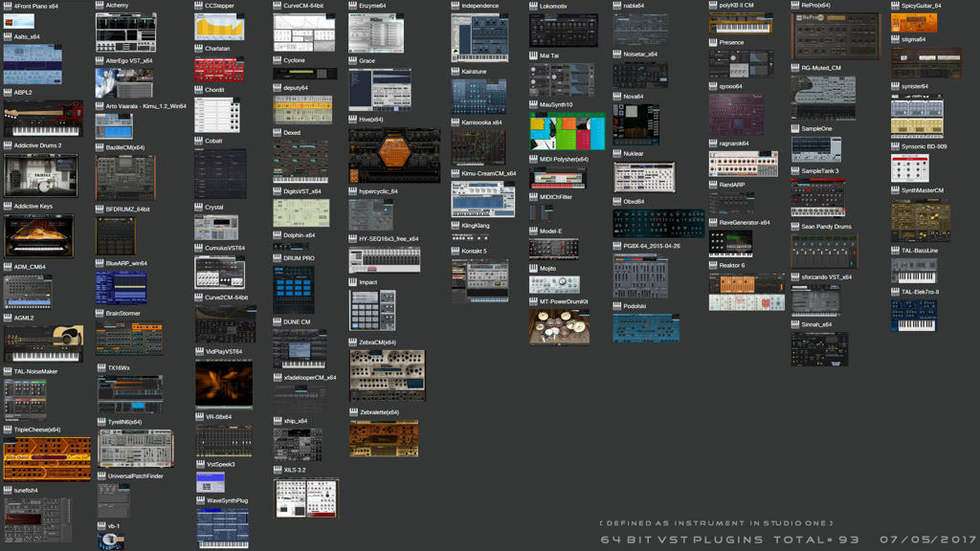Open the XILS 3.2 synth thumbnail
The image size is (980, 551).
click(306, 497)
